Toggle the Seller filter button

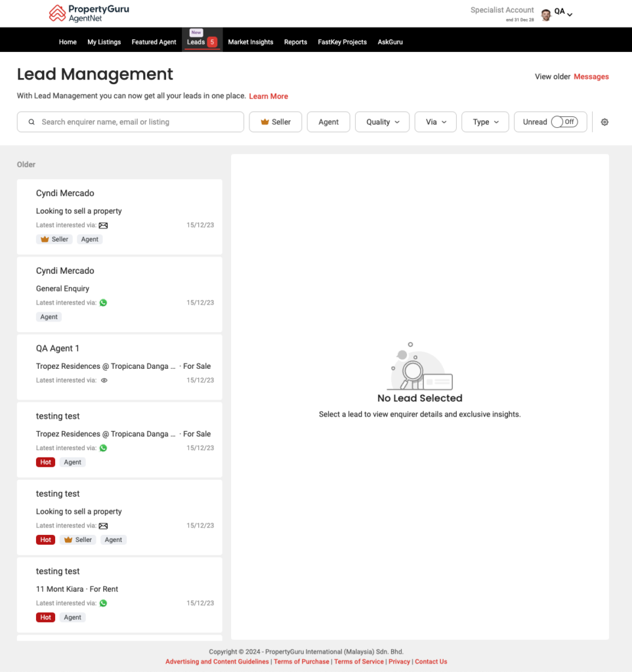[x=275, y=121]
